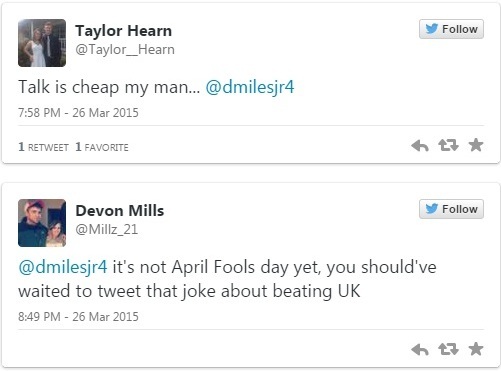Open Taylor Hearn's profile name link
The height and width of the screenshot is (371, 501).
[x=124, y=31]
